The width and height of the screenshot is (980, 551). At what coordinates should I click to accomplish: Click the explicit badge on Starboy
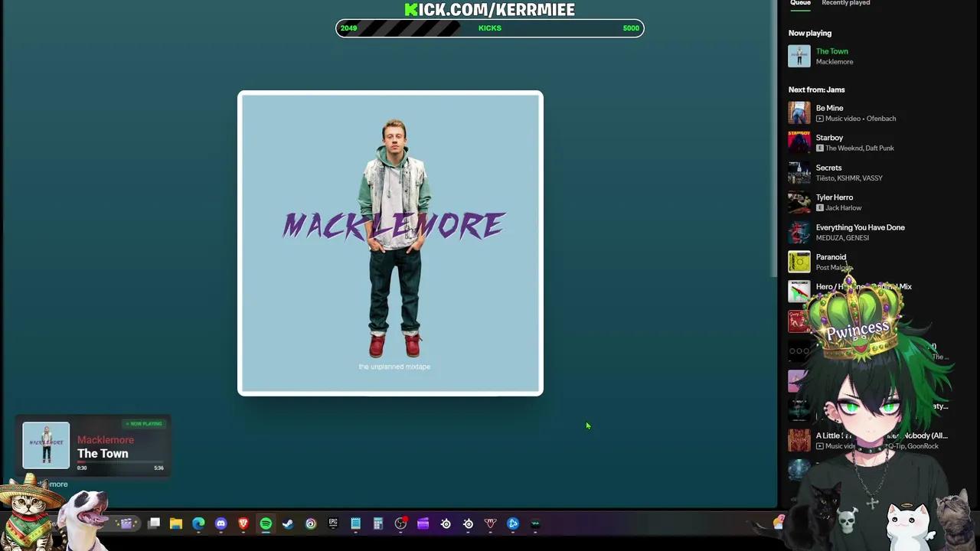(x=820, y=148)
